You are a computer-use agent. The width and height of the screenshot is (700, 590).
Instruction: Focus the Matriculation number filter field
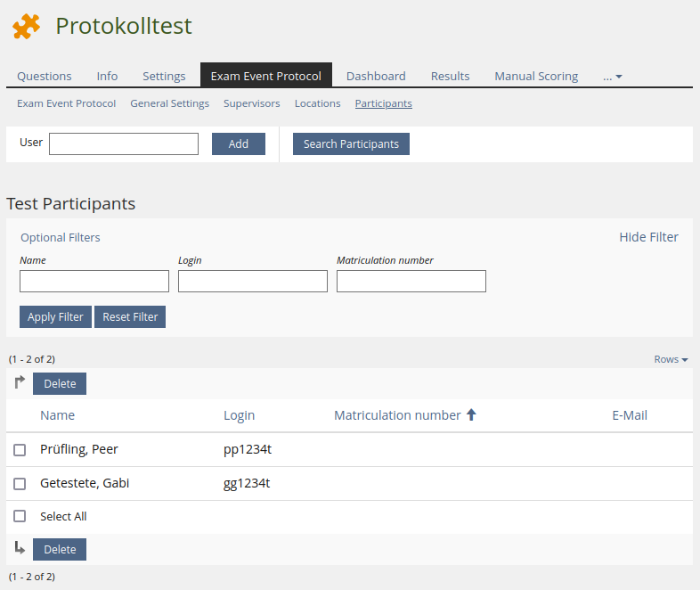click(x=411, y=282)
